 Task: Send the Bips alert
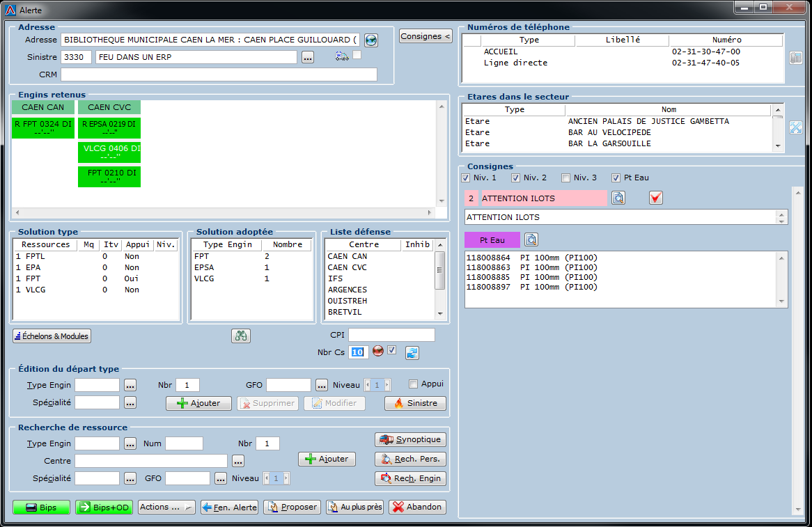41,508
